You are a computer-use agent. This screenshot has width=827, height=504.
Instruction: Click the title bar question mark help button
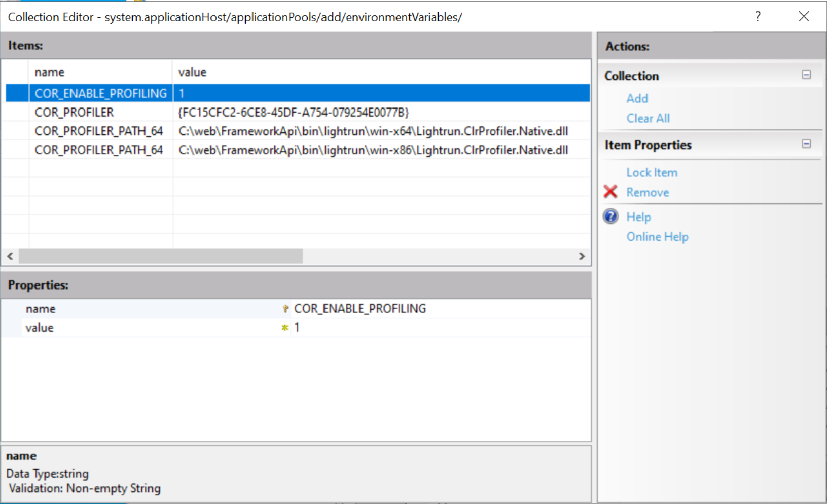tap(758, 17)
